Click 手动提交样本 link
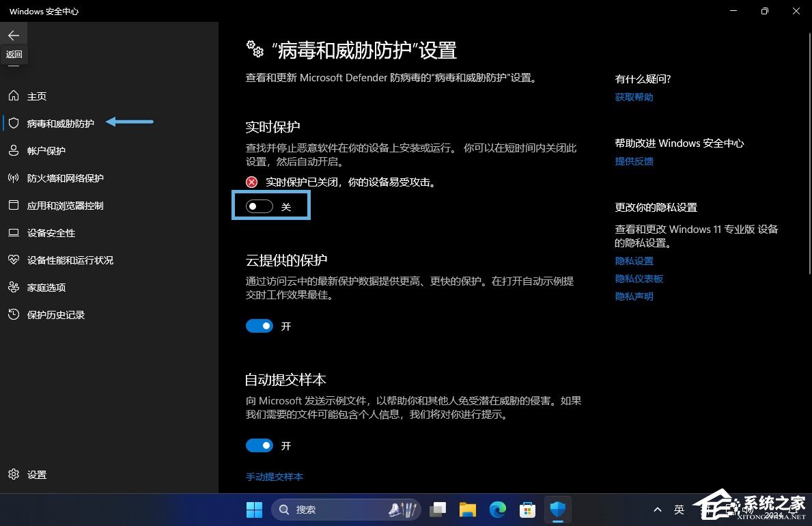The image size is (812, 526). coord(275,477)
